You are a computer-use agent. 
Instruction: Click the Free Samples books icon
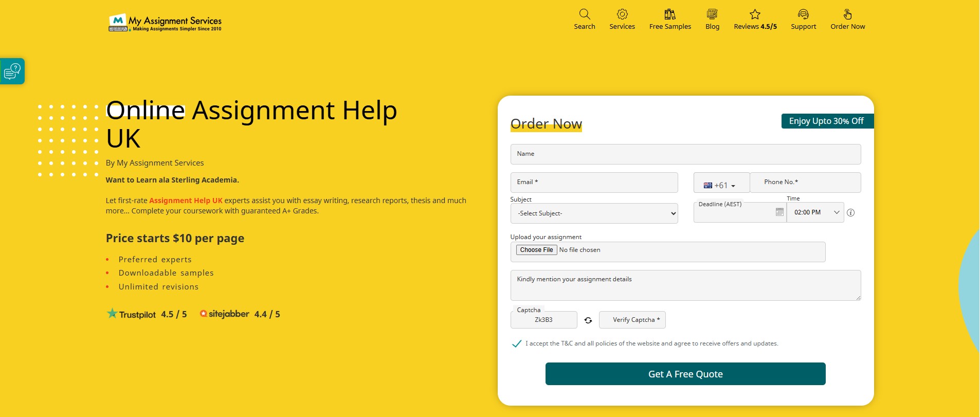[670, 14]
